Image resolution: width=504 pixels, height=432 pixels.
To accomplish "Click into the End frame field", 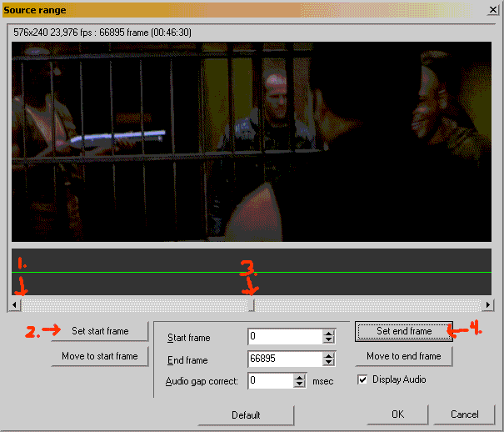I will [284, 359].
